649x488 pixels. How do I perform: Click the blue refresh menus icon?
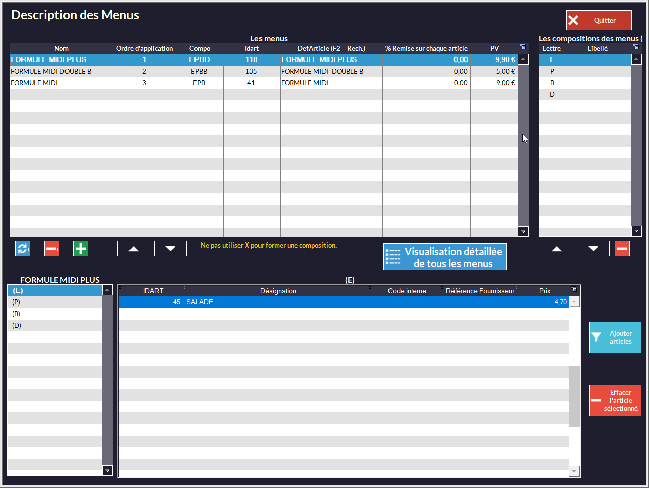point(22,248)
